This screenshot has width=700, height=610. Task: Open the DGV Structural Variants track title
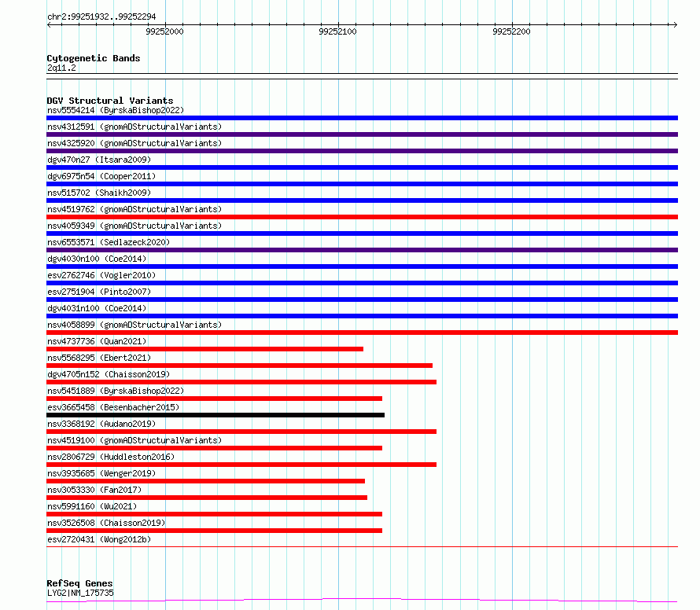(110, 101)
